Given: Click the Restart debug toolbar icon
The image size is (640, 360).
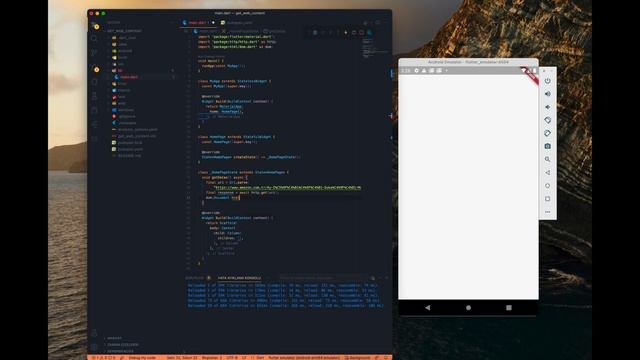Looking at the screenshot, I should coord(354,32).
